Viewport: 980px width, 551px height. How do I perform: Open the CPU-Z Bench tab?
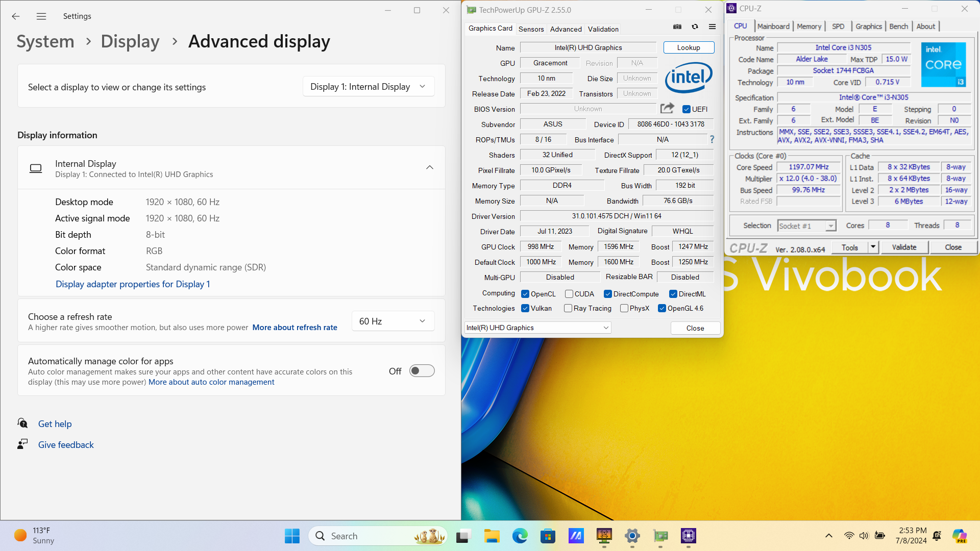click(899, 26)
